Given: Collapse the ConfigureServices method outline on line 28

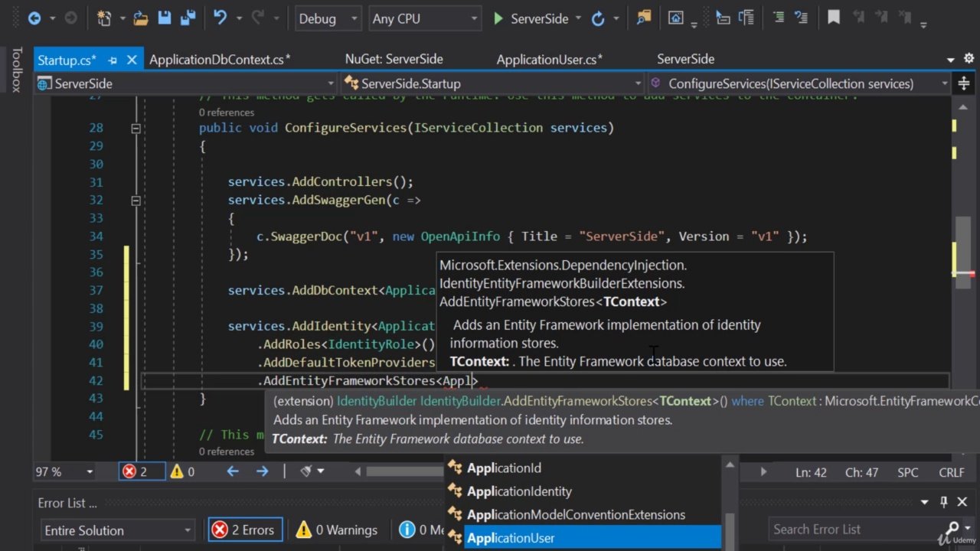Looking at the screenshot, I should [x=136, y=129].
